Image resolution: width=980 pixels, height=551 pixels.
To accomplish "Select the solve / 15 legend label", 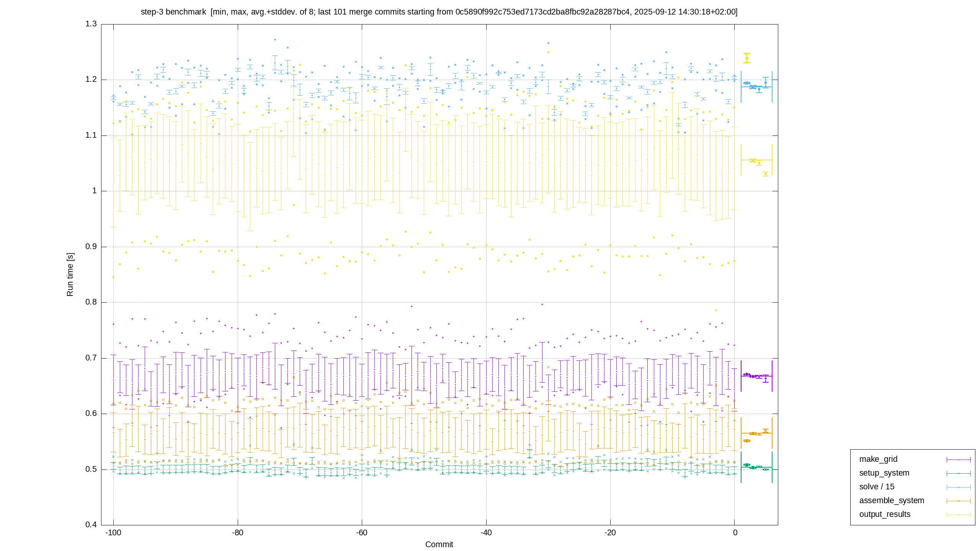I will click(x=877, y=487).
